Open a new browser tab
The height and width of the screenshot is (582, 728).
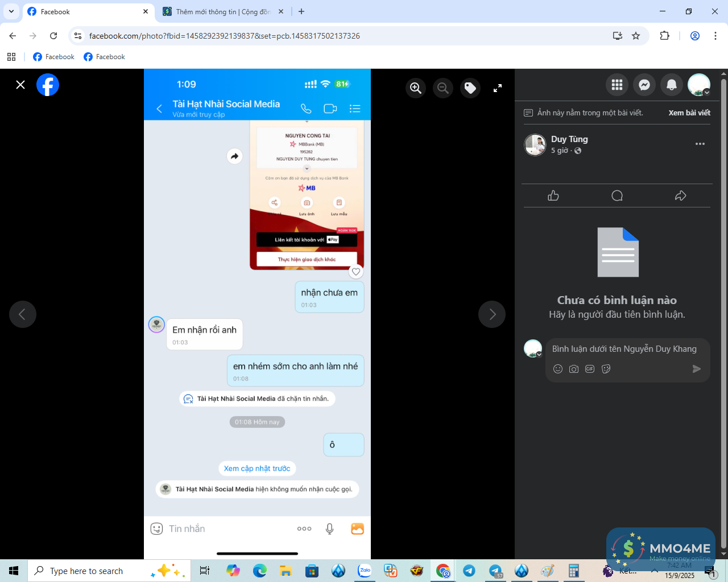click(x=301, y=11)
